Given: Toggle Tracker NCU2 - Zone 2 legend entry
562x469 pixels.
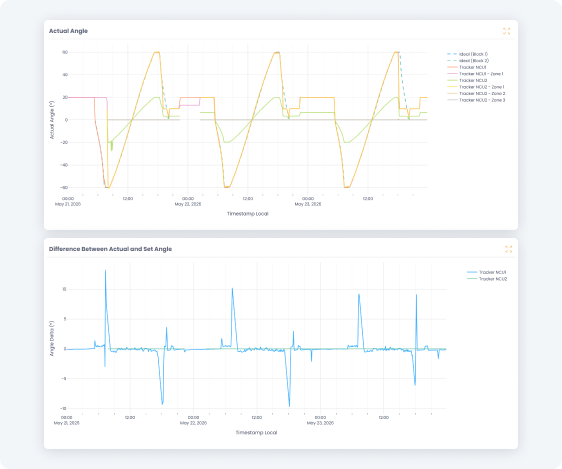Looking at the screenshot, I should (x=476, y=94).
